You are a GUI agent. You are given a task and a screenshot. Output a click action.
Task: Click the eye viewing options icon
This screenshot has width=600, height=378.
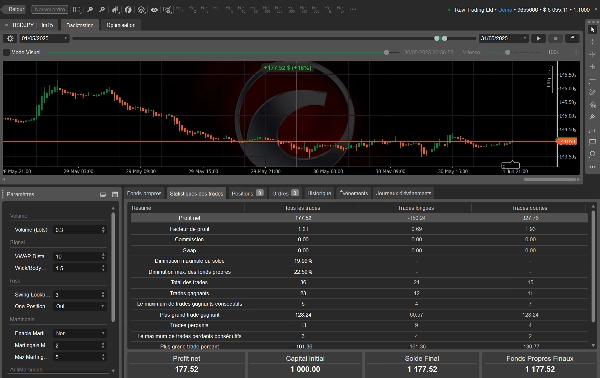(154, 10)
